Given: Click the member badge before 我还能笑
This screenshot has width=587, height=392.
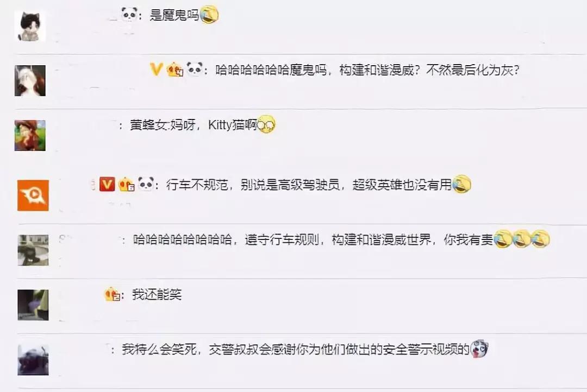Looking at the screenshot, I should click(112, 294).
